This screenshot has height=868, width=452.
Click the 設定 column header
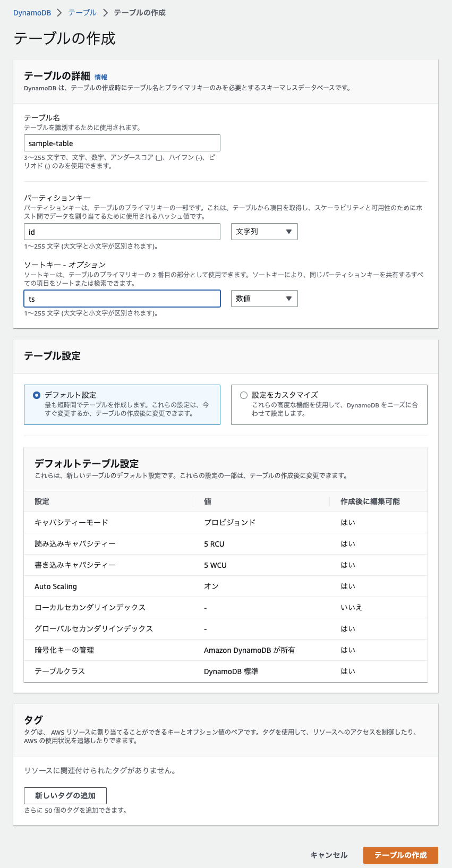[42, 501]
